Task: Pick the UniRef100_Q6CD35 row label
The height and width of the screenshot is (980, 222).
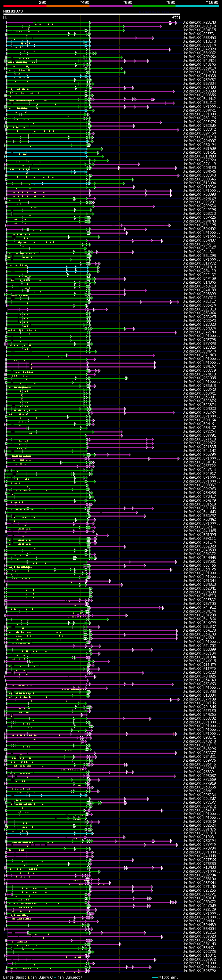Action: (x=199, y=378)
